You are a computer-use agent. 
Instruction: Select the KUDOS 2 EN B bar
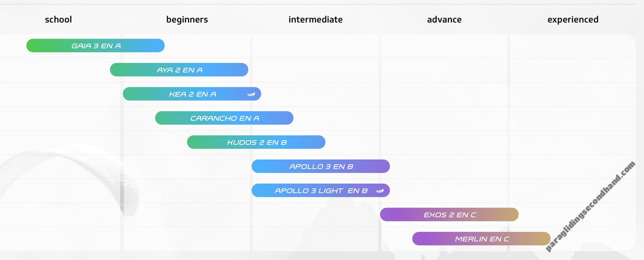pyautogui.click(x=256, y=142)
